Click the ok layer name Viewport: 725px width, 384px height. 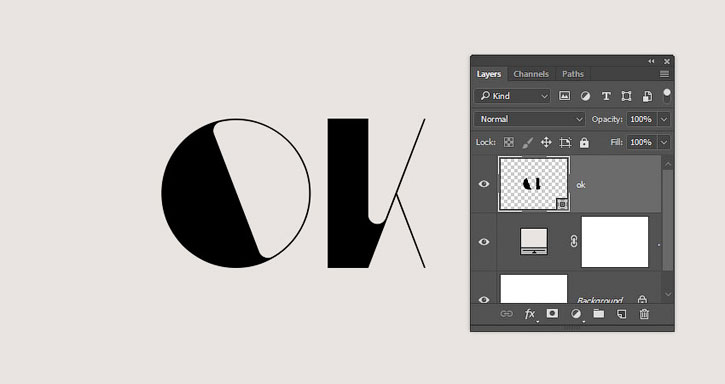pyautogui.click(x=581, y=185)
